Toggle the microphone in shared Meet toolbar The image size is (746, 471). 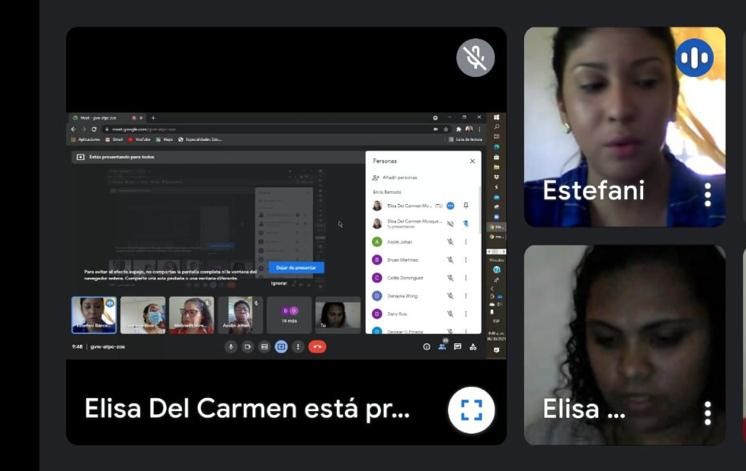[231, 347]
